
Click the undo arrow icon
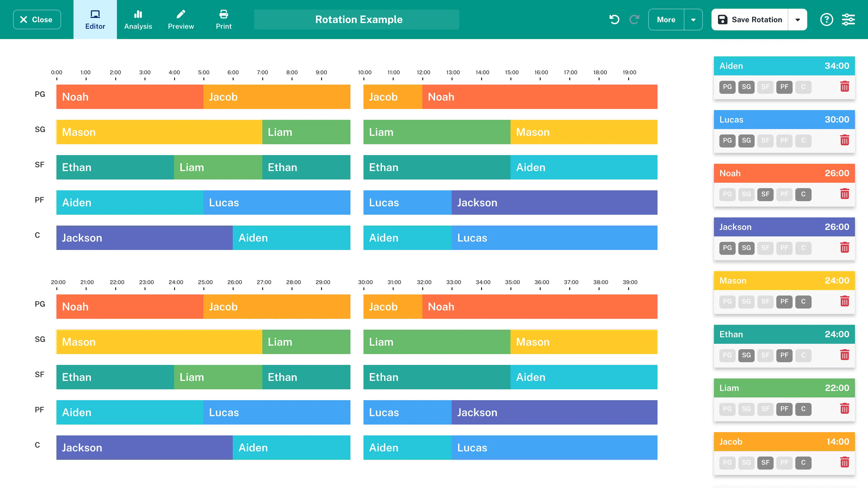(x=614, y=20)
